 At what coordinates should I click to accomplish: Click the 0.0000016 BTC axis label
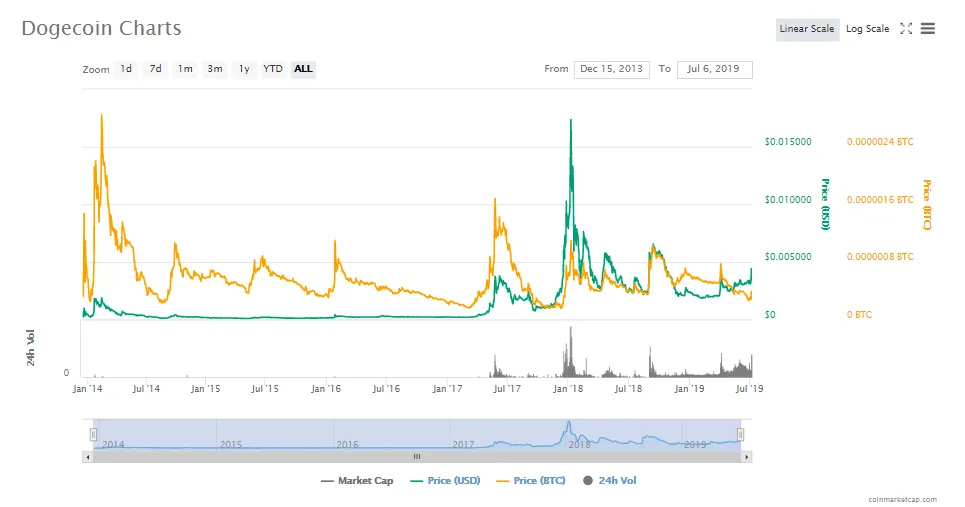click(x=880, y=199)
